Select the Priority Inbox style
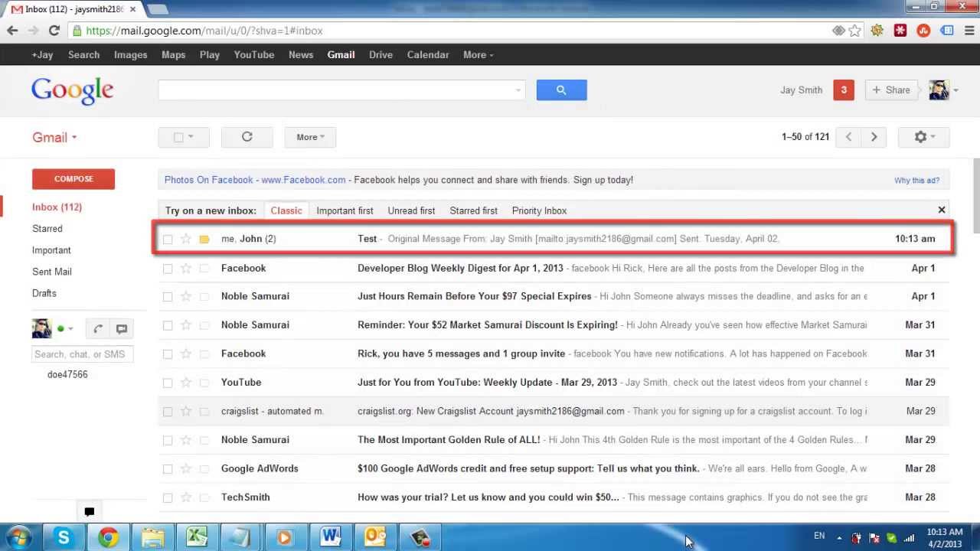The image size is (980, 551). (539, 210)
